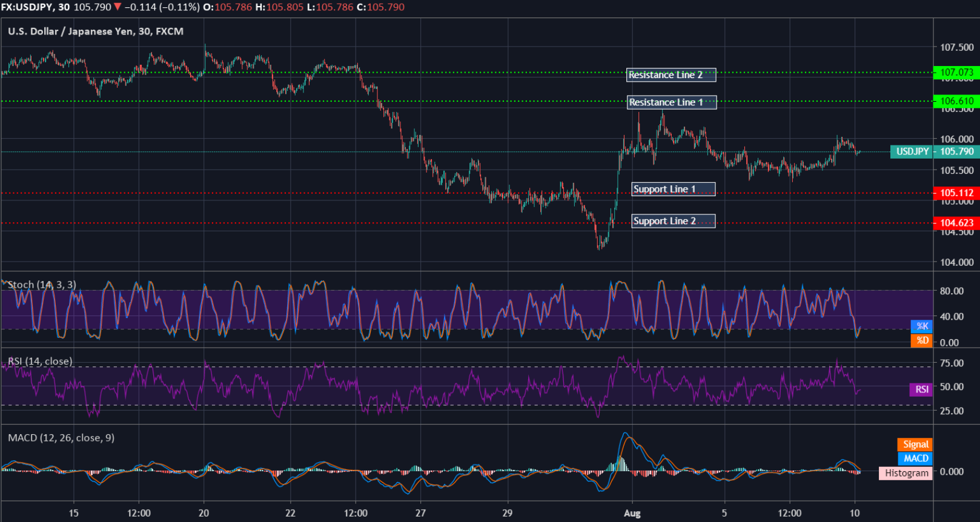
Task: Click the %K legend tag
Action: pyautogui.click(x=922, y=326)
